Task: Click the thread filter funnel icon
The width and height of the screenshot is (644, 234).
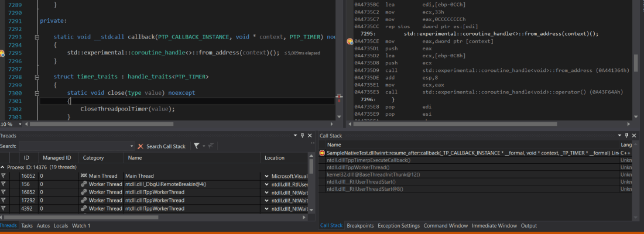Action: [197, 146]
